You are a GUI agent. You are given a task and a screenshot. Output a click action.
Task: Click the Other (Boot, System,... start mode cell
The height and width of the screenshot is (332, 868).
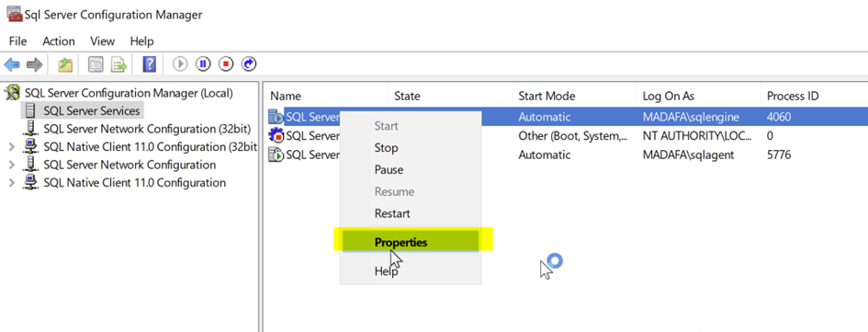[573, 136]
